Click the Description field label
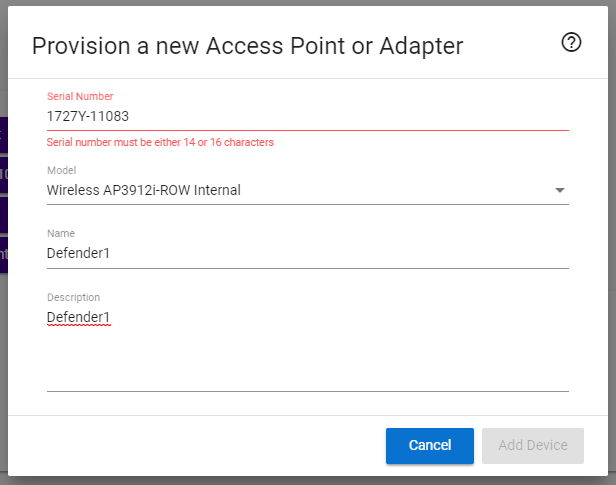The height and width of the screenshot is (485, 616). click(73, 297)
